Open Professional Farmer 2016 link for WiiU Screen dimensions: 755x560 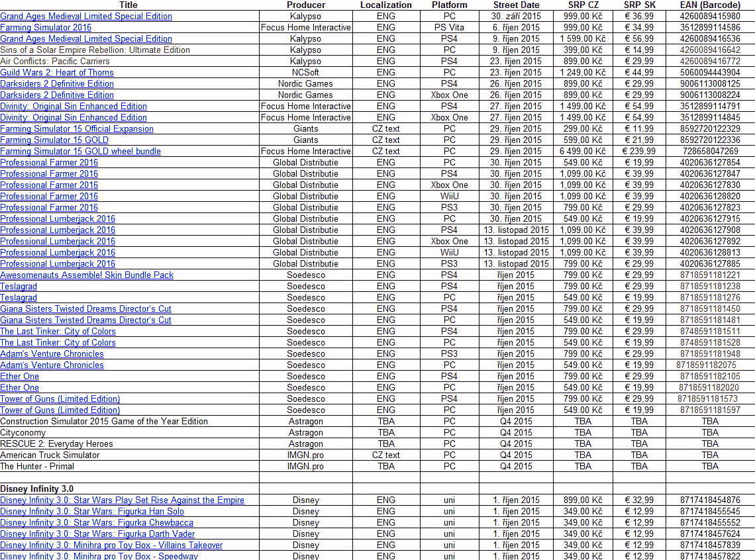(x=49, y=197)
